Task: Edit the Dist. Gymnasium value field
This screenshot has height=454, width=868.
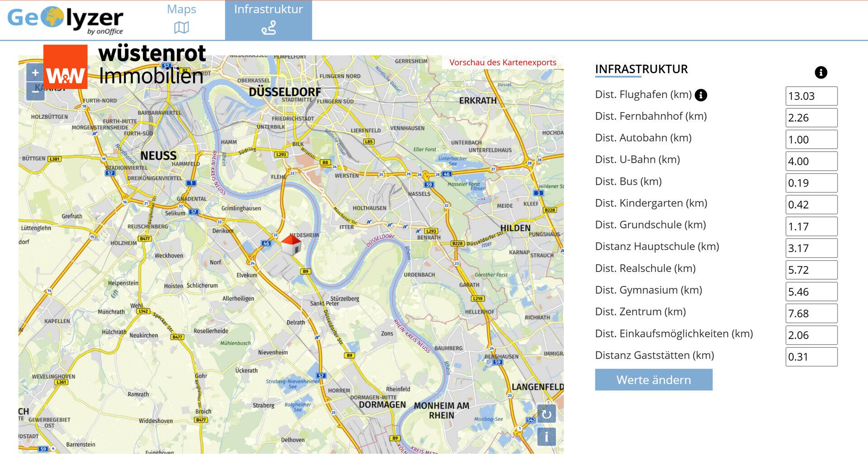Action: pos(811,291)
